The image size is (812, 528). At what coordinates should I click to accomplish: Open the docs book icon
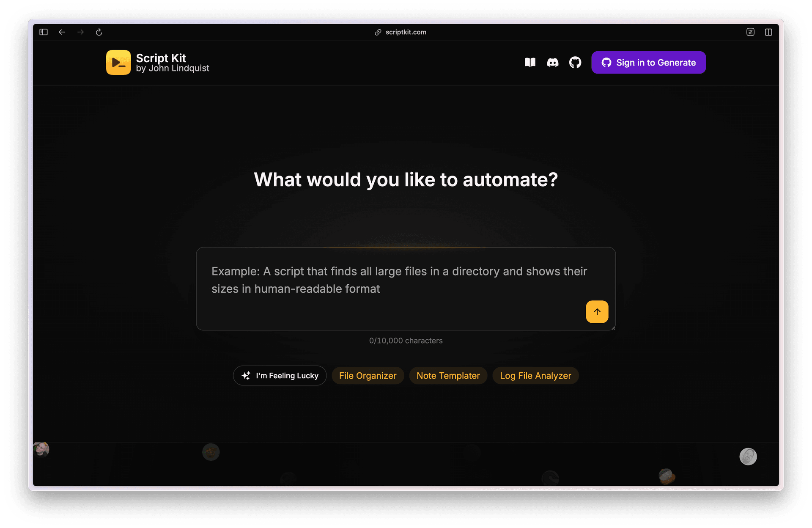coord(530,63)
